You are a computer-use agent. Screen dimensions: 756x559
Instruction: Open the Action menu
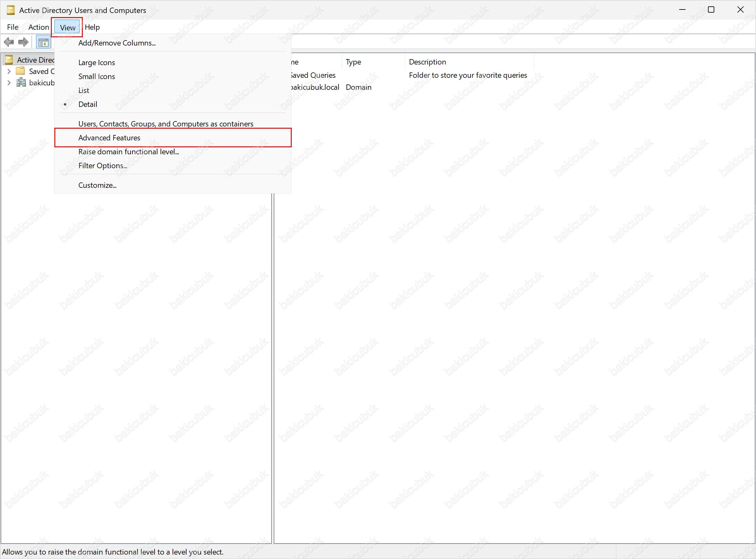[39, 27]
